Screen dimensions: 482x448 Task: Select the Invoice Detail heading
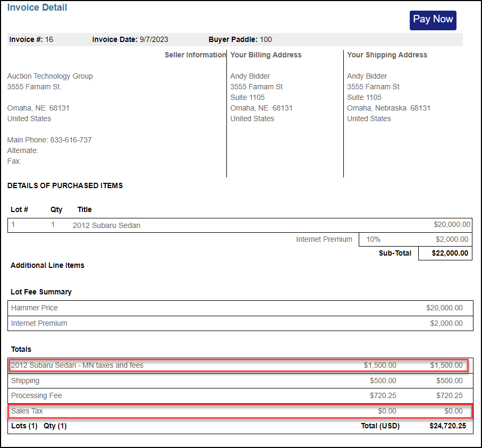point(37,7)
